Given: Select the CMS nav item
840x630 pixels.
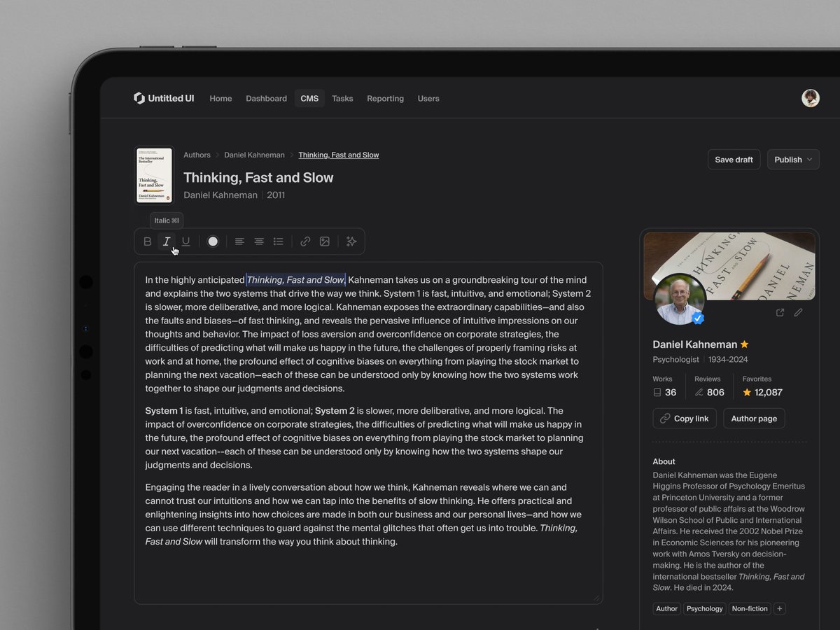Looking at the screenshot, I should click(309, 99).
